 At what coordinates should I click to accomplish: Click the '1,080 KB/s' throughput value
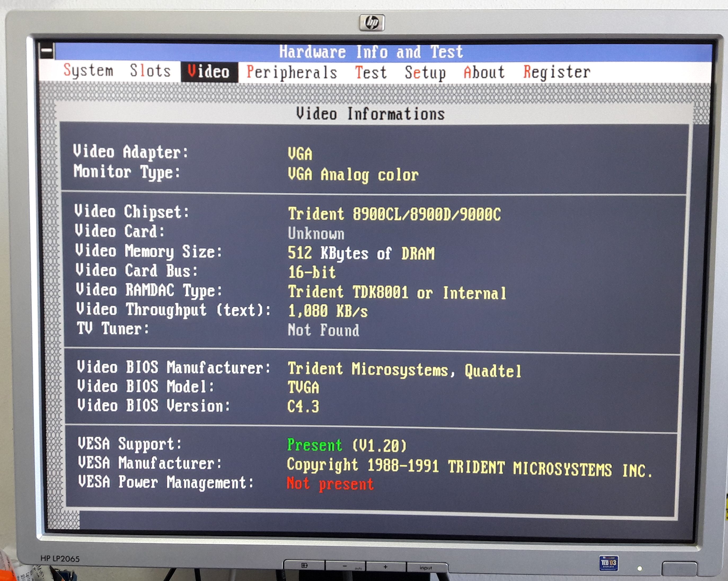coord(328,311)
